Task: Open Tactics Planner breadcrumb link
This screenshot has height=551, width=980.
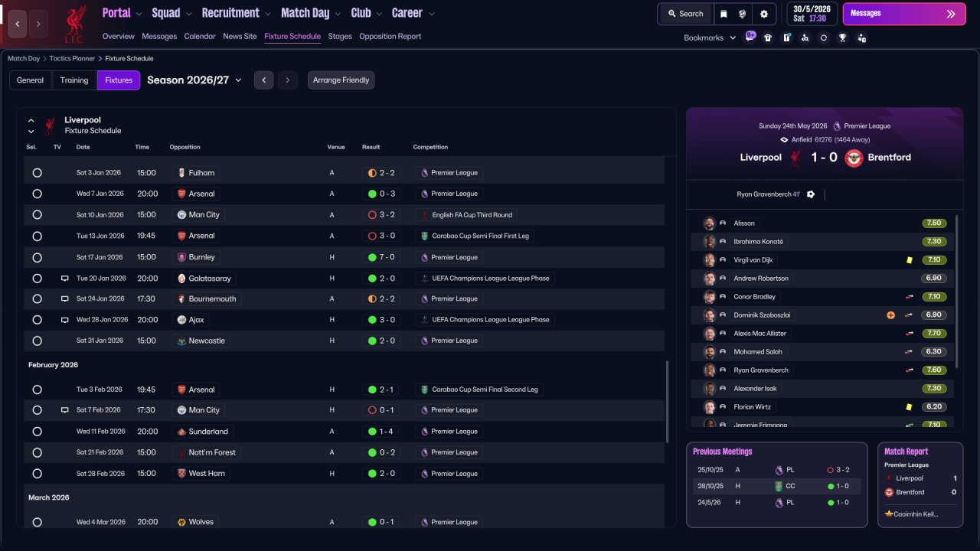Action: click(x=73, y=58)
